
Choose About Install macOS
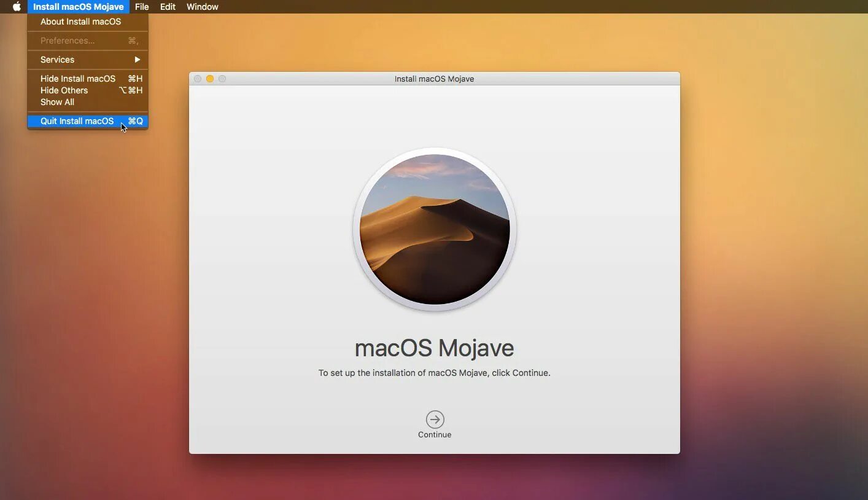pos(88,21)
